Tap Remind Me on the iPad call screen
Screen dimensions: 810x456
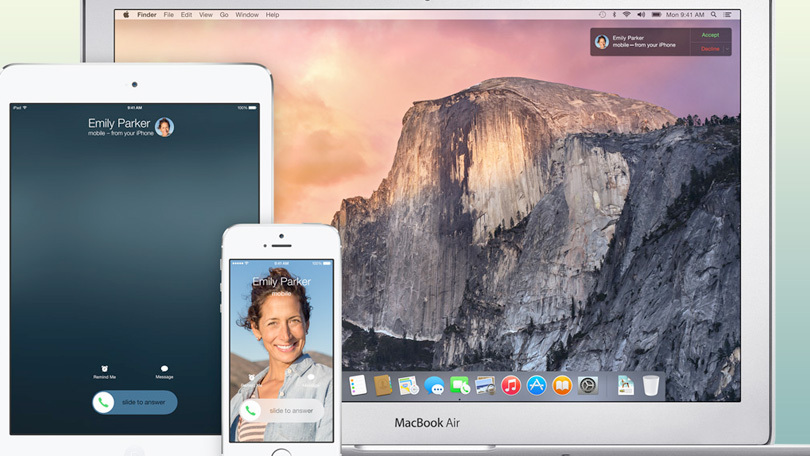pos(105,370)
